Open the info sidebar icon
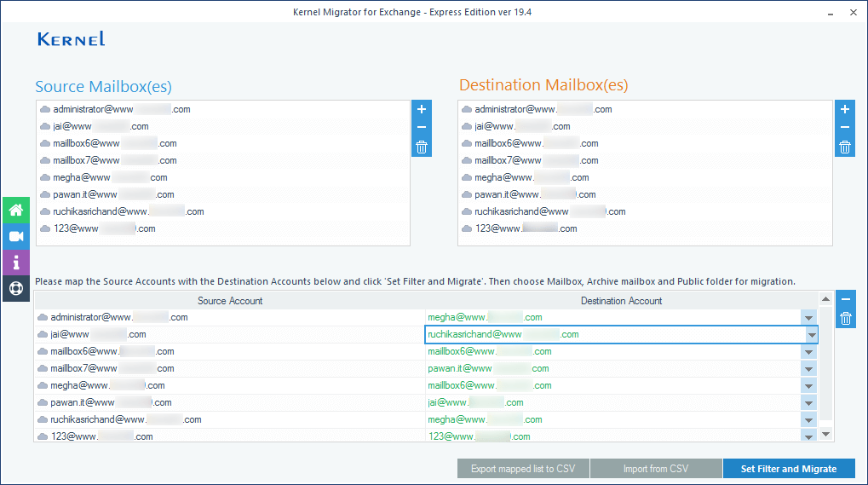The height and width of the screenshot is (485, 868). coord(16,263)
